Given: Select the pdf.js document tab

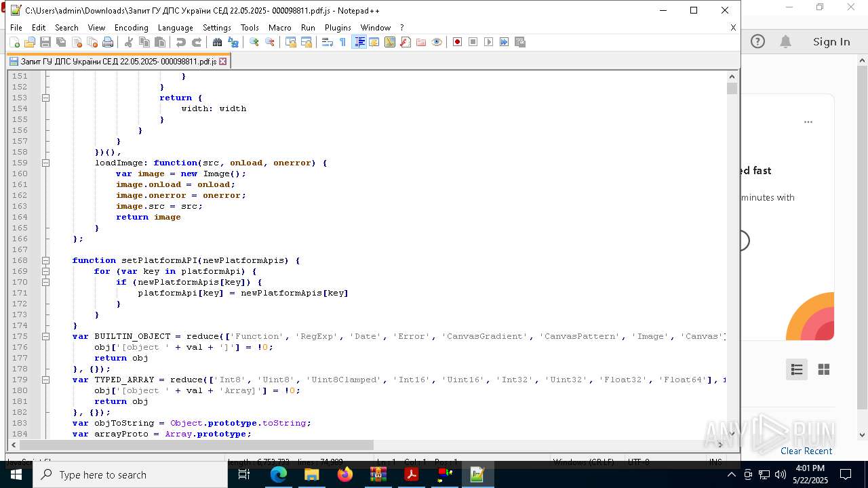Looking at the screenshot, I should [119, 61].
